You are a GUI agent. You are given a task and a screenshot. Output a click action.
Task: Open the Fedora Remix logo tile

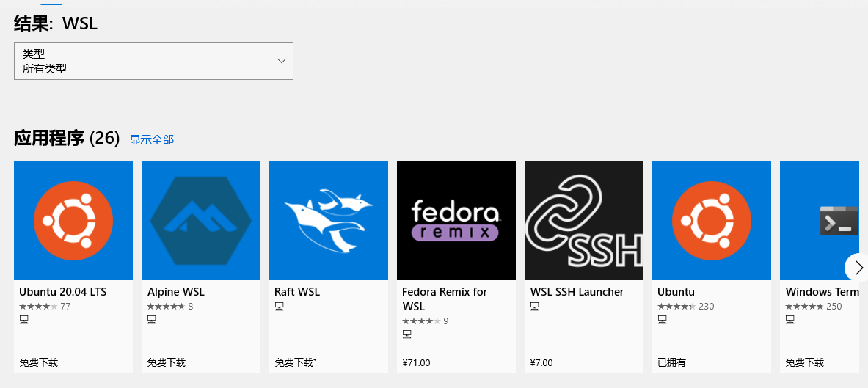point(456,220)
